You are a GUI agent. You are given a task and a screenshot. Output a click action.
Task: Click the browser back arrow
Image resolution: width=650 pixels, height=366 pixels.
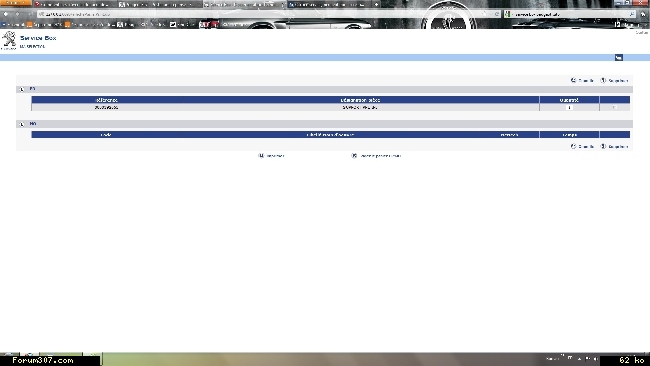(6, 14)
